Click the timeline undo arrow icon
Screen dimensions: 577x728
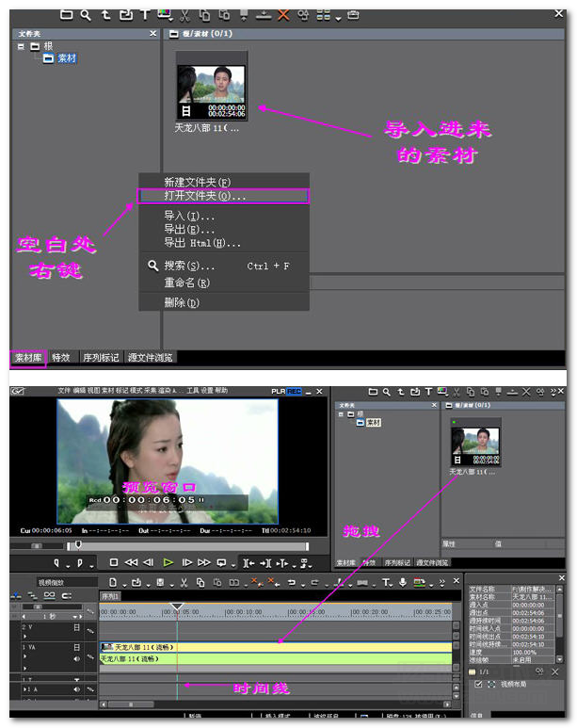pos(291,582)
